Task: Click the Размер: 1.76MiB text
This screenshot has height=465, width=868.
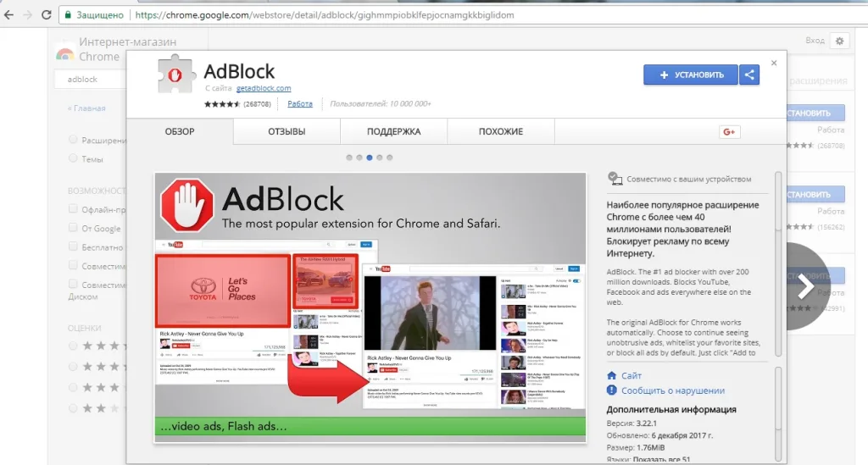Action: pyautogui.click(x=636, y=447)
